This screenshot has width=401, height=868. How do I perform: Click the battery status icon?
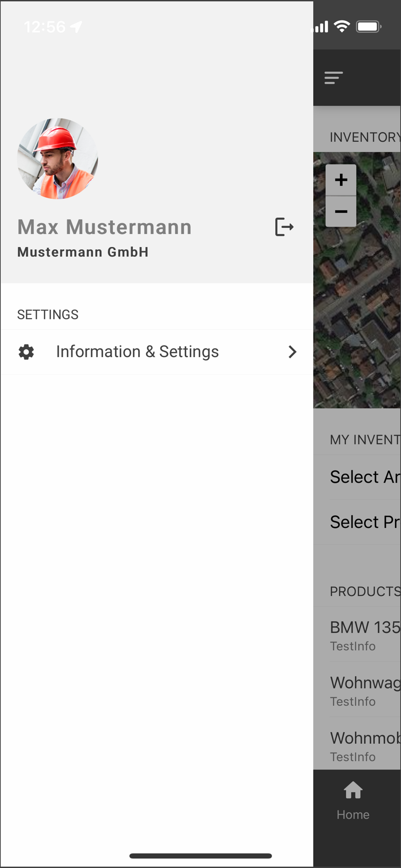(369, 27)
